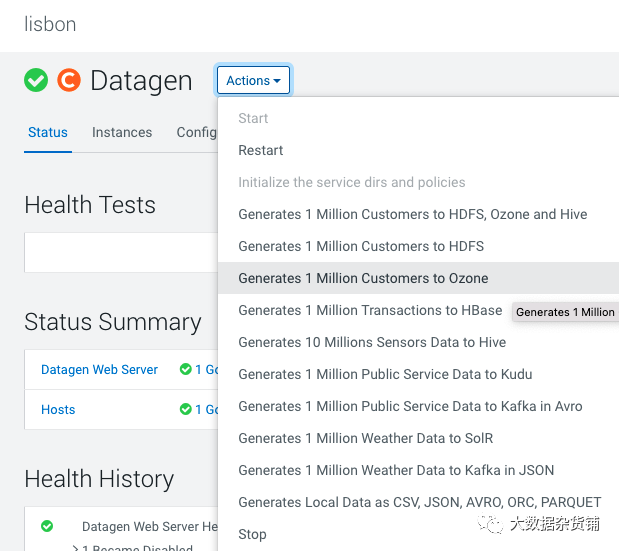
Task: Open the Actions dropdown button
Action: 253,81
